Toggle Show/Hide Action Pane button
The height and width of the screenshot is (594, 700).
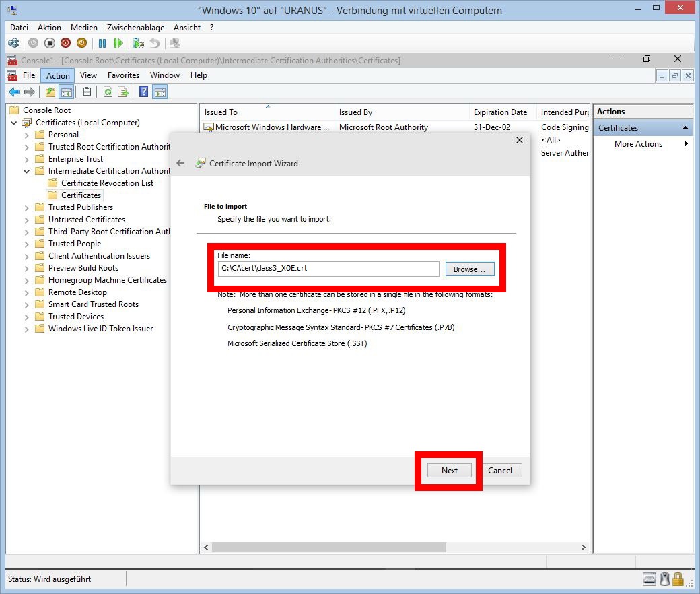point(160,92)
